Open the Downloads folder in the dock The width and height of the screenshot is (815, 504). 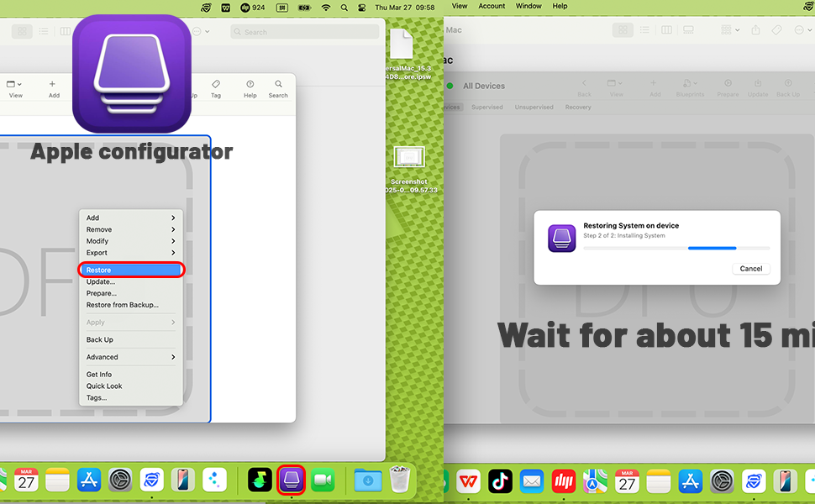[x=367, y=480]
